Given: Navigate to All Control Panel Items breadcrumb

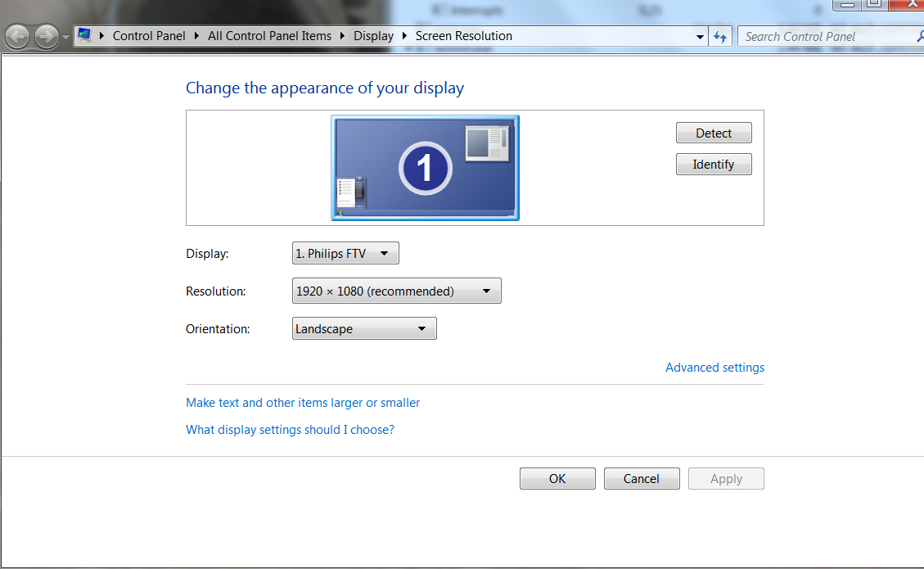Looking at the screenshot, I should coord(269,36).
